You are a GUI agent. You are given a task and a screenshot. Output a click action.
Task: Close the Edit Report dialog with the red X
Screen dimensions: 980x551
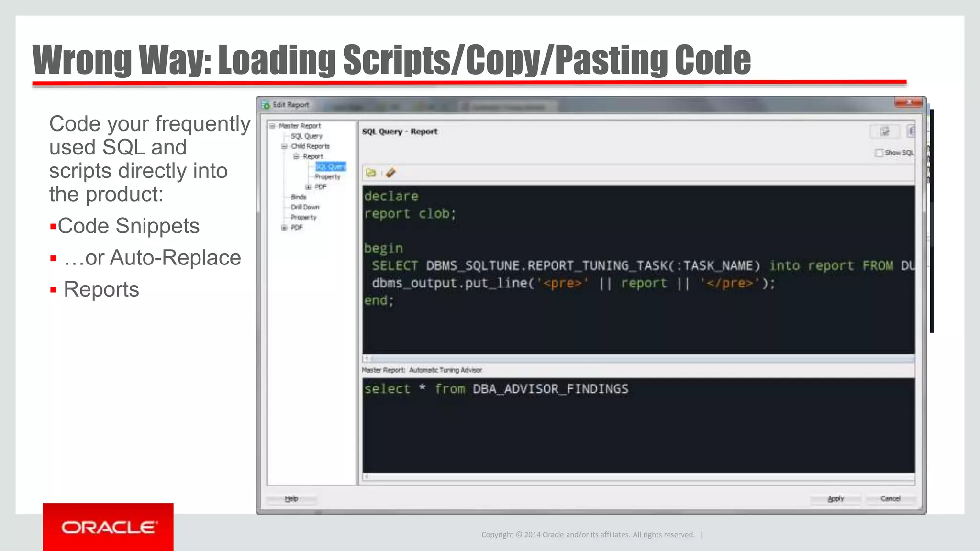[908, 102]
